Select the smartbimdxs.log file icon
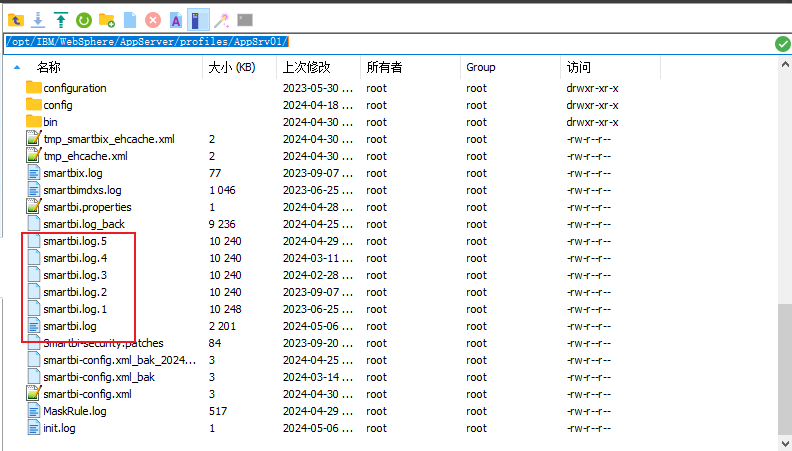 point(33,190)
